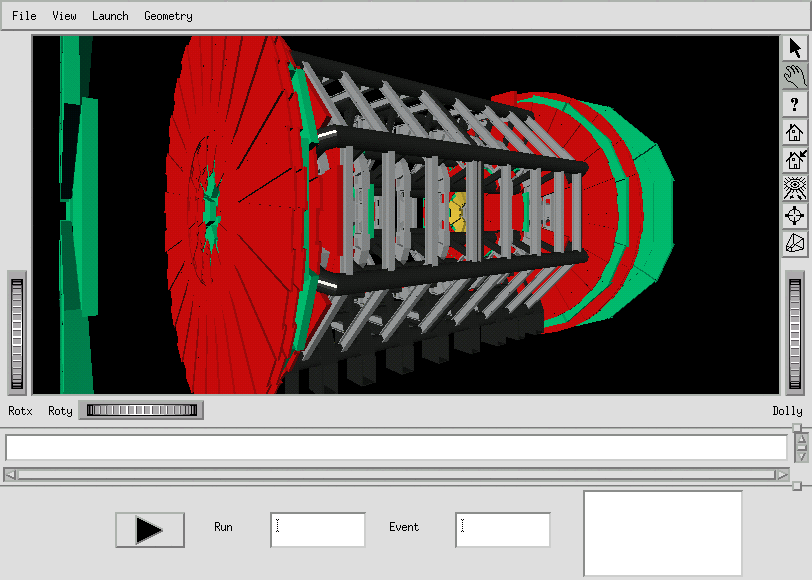
Task: Select the pick arrow tool
Action: pos(795,48)
